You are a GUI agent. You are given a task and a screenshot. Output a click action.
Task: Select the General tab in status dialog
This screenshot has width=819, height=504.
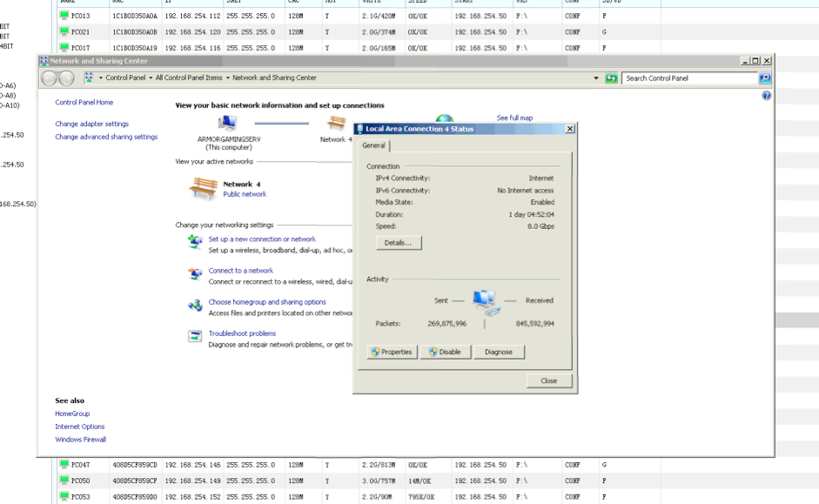pos(373,146)
